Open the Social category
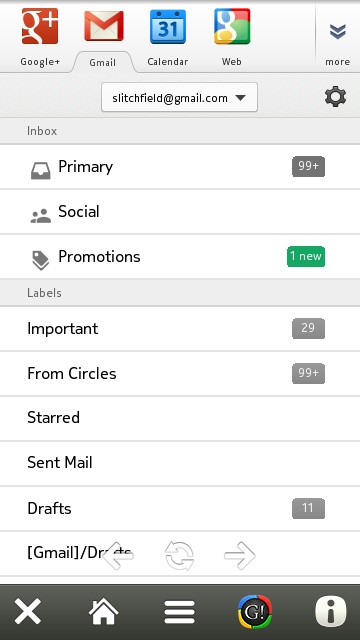 coord(180,211)
